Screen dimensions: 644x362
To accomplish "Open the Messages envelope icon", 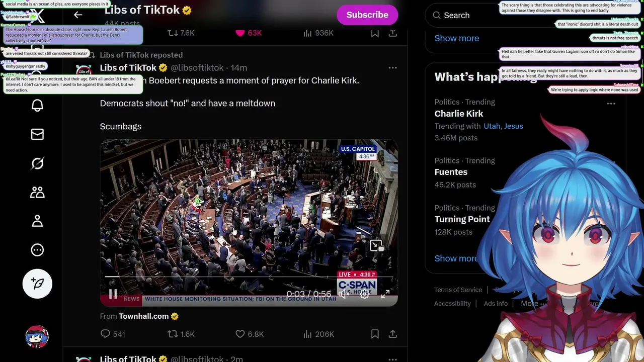I will tap(37, 134).
